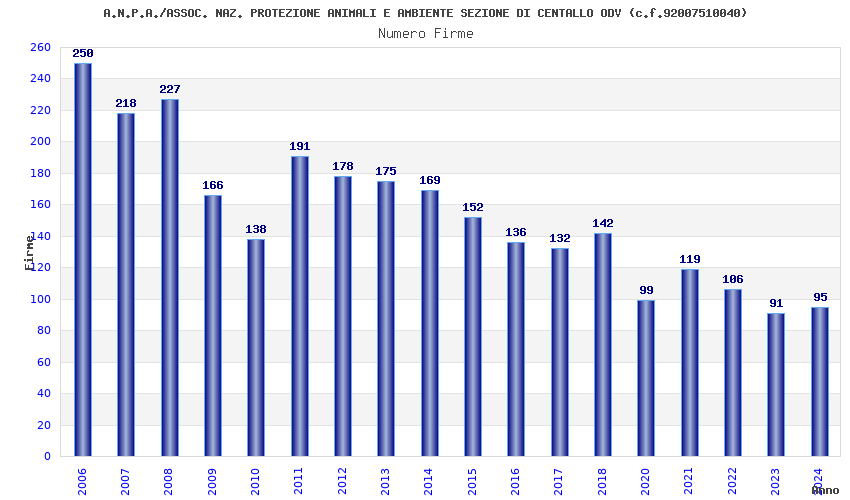Click the 2017 bar labeled 132
Screen dimensions: 850x500
[560, 352]
